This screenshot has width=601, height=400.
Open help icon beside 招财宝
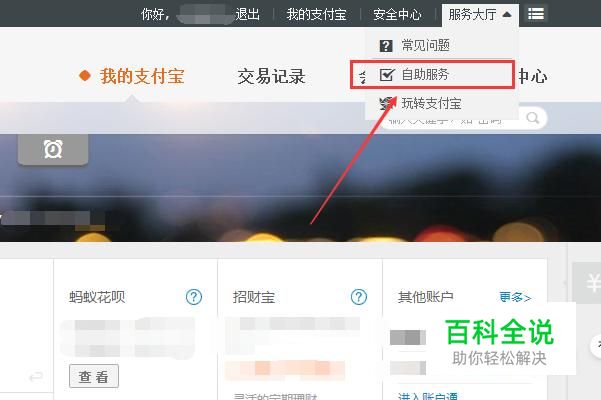[x=359, y=297]
